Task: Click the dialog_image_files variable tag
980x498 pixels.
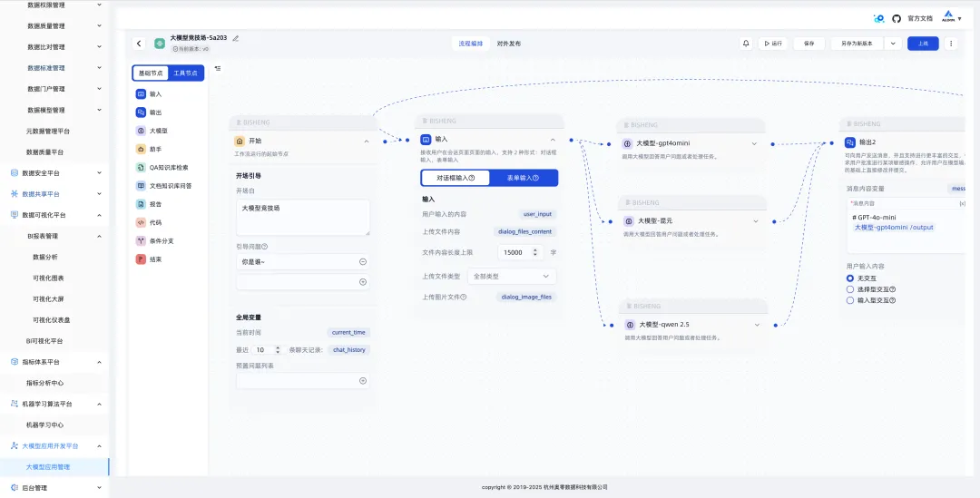Action: (x=526, y=298)
